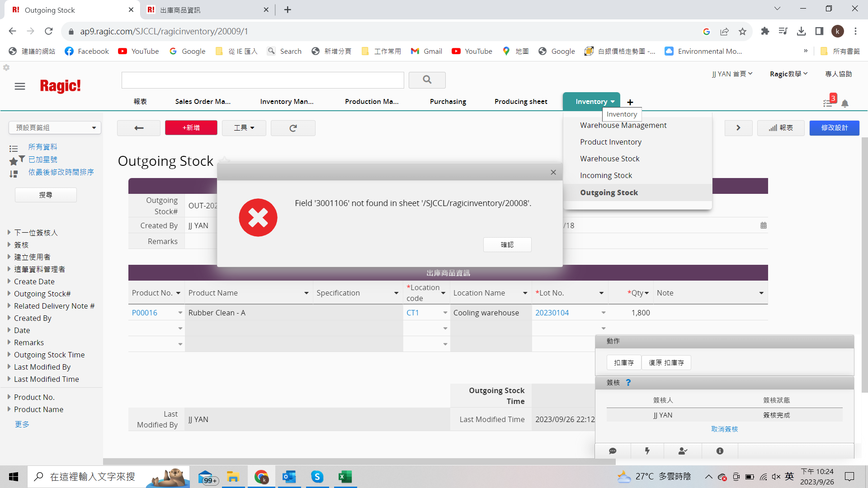Open the 工具 tools dropdown
The height and width of the screenshot is (488, 868).
click(x=244, y=128)
